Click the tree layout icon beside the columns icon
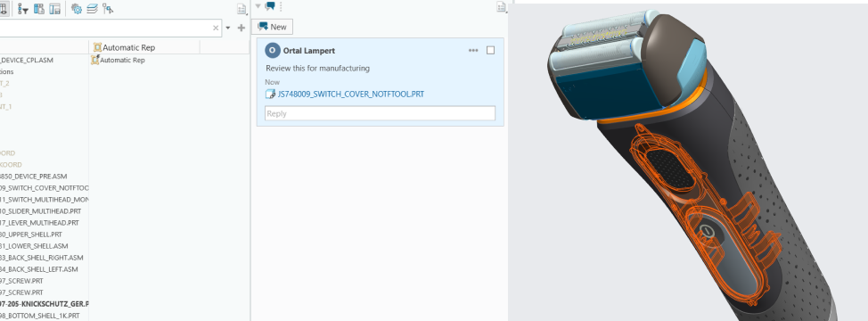This screenshot has width=868, height=321. point(54,9)
